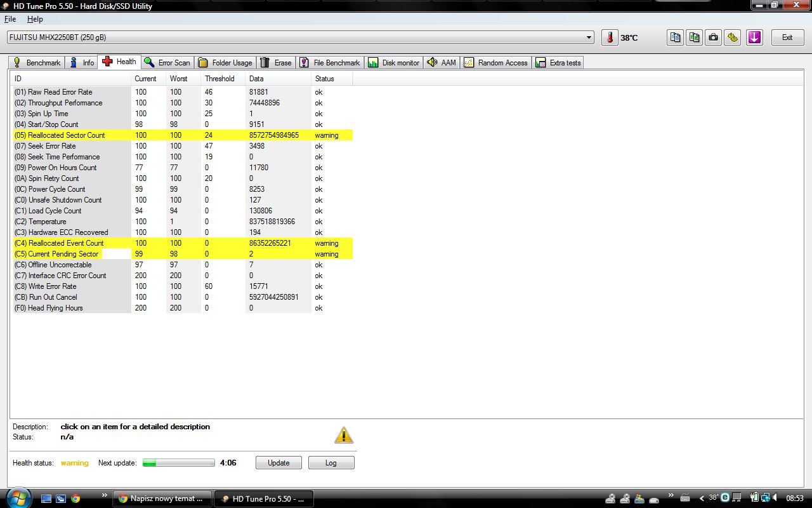Open options using the yellow tools icon
This screenshot has height=508, width=812.
[733, 37]
